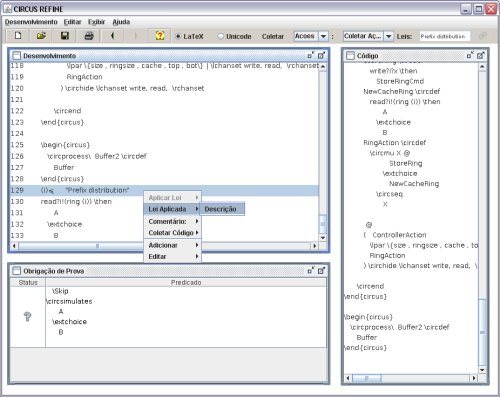Click the back arrow toolbar button
This screenshot has height=397, width=500.
112,36
